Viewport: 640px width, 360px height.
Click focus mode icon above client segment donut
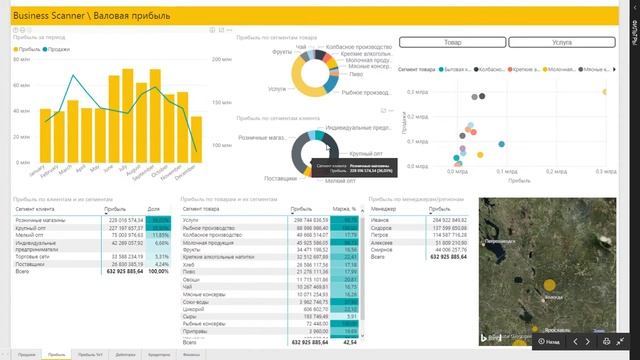pos(383,111)
